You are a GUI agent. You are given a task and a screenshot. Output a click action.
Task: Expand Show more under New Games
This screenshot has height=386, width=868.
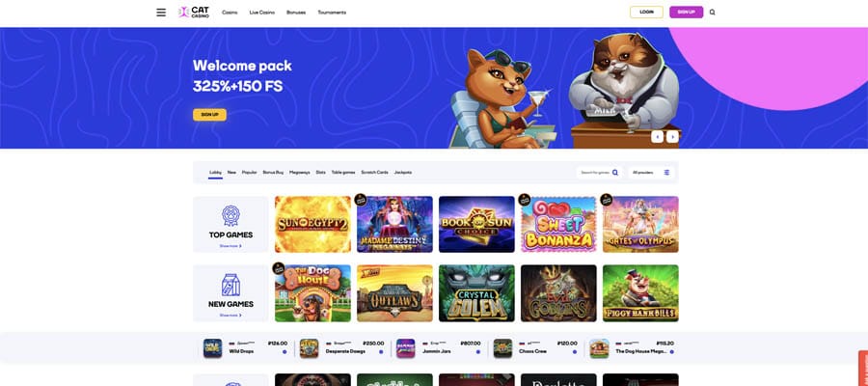(231, 316)
